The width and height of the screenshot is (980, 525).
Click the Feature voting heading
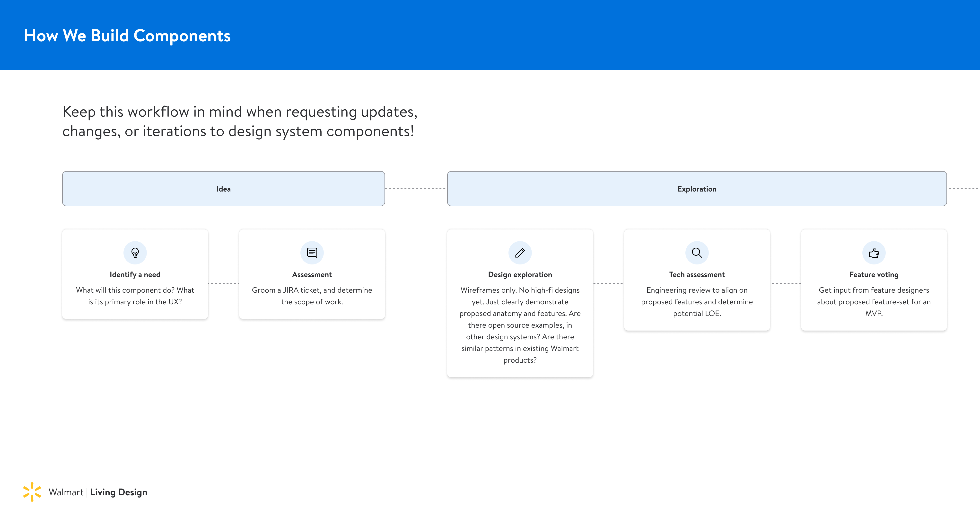[874, 275]
